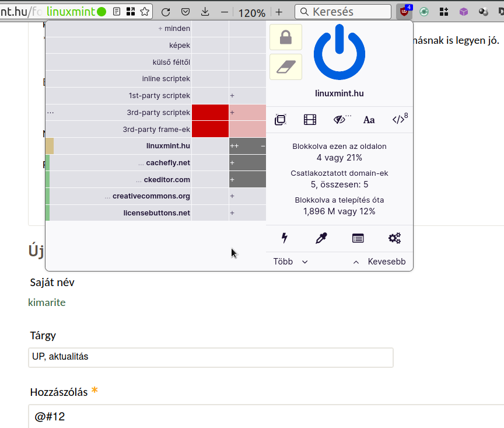Toggle reader view icon
The height and width of the screenshot is (428, 504).
pos(117,12)
